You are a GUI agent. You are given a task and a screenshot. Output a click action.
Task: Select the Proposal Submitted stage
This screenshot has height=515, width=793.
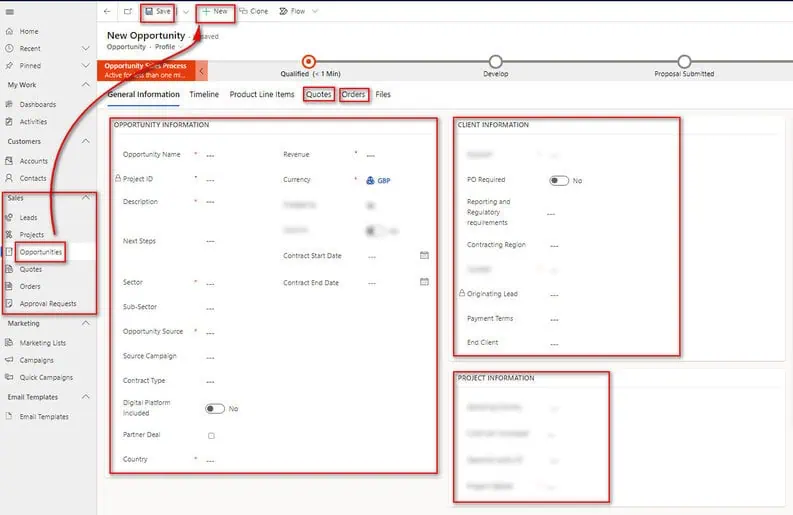pos(684,62)
